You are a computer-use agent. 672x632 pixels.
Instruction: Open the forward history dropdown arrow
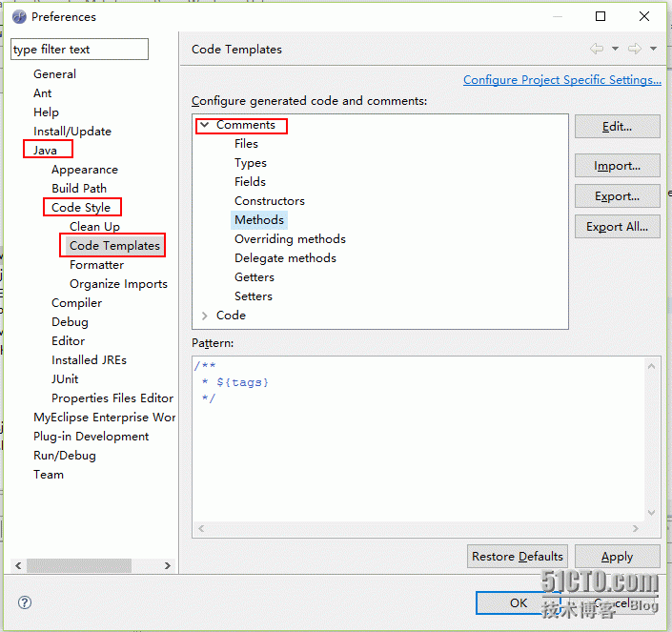[653, 49]
